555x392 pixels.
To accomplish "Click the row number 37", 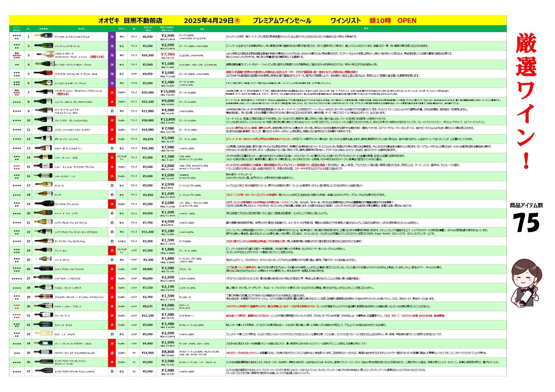I will (x=28, y=371).
